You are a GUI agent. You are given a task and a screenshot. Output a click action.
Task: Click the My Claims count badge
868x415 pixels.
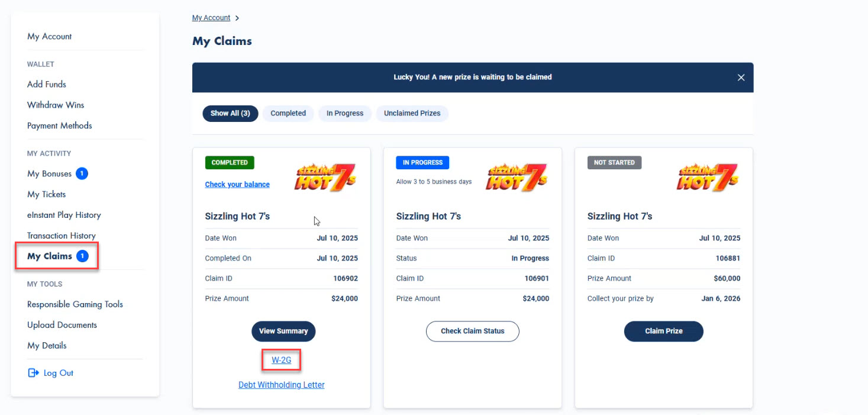[83, 256]
